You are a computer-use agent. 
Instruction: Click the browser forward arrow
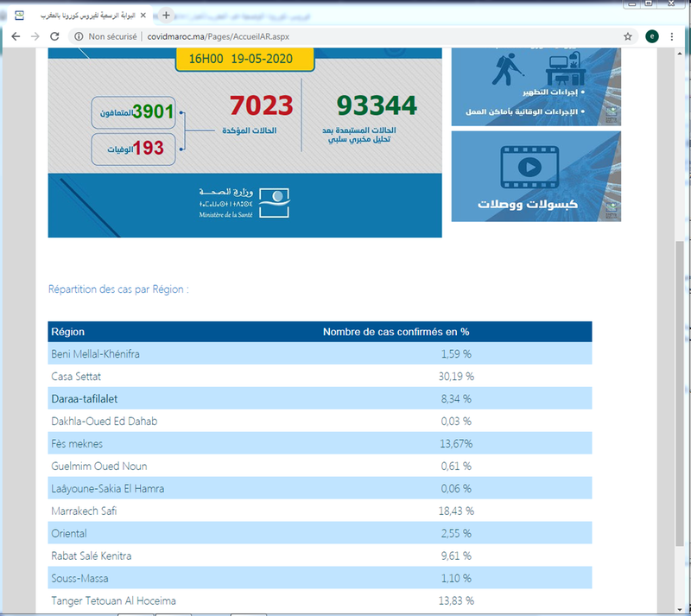point(35,36)
